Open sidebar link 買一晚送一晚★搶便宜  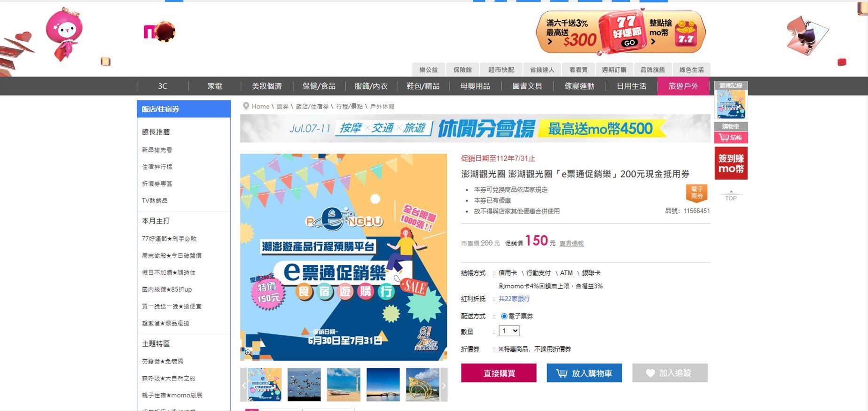pos(172,306)
